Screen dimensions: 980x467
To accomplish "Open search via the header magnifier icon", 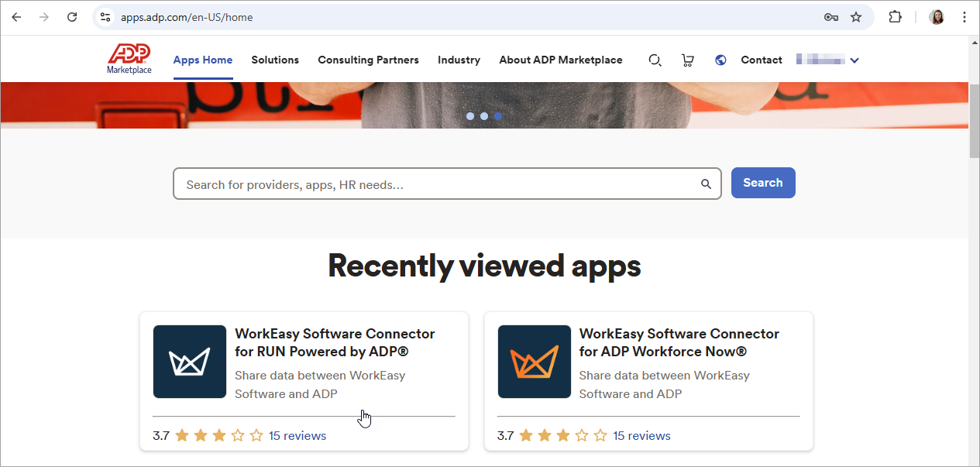I will click(x=655, y=60).
